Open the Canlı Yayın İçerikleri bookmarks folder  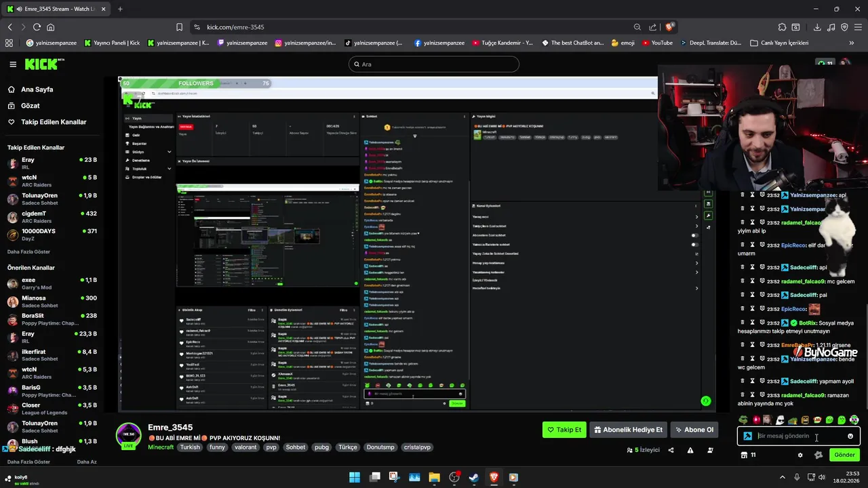(x=779, y=43)
